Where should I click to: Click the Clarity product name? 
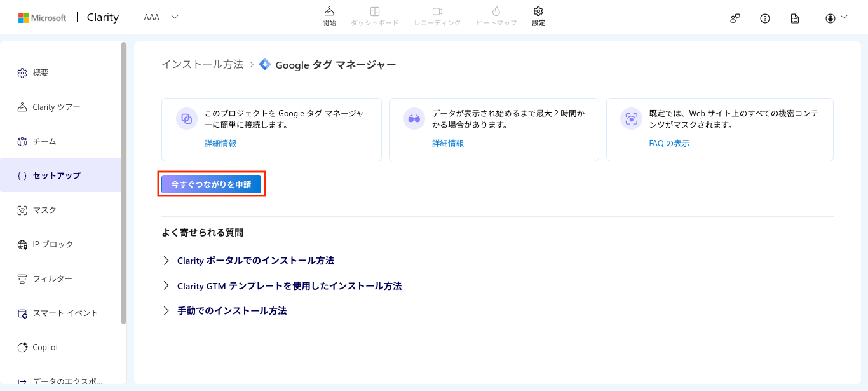(102, 17)
